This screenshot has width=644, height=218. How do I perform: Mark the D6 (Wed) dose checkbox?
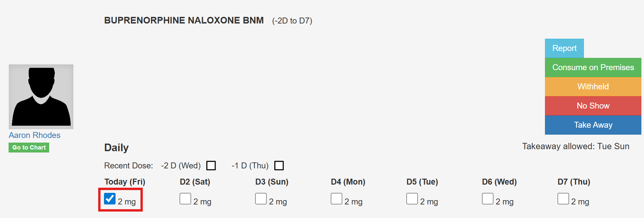pos(488,199)
